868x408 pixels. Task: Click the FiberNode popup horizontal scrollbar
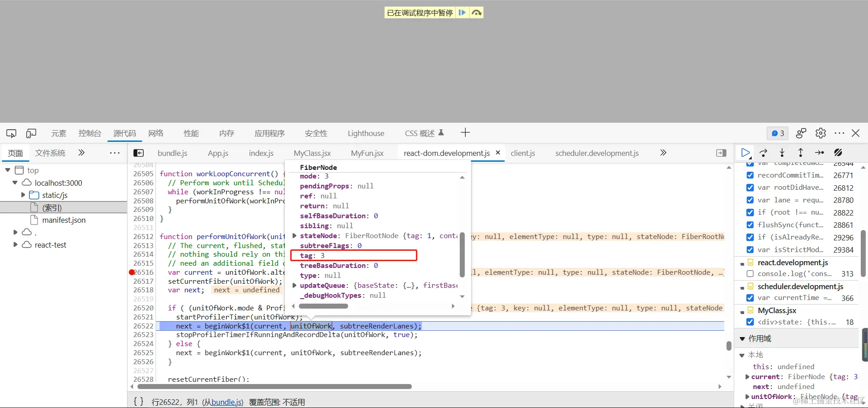click(x=324, y=306)
